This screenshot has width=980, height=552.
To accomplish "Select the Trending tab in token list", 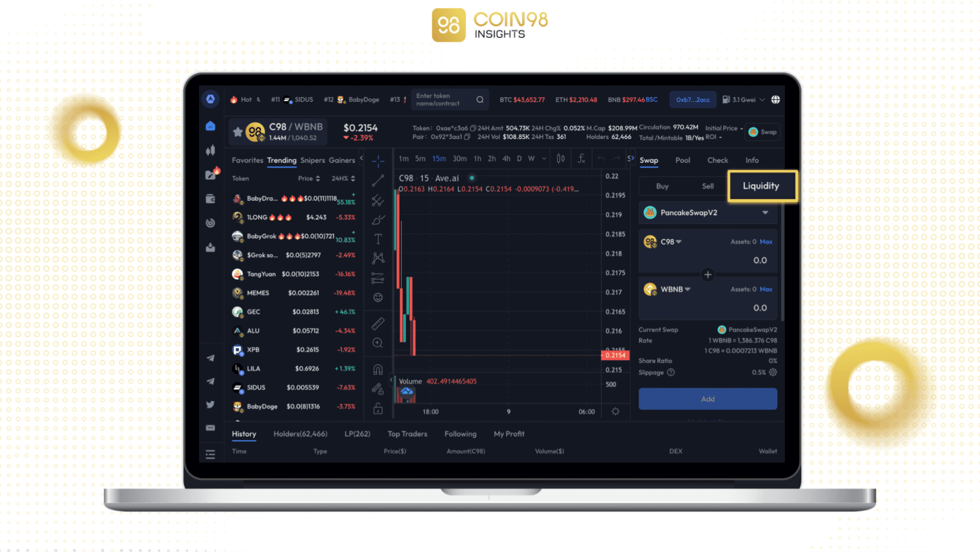I will (281, 160).
